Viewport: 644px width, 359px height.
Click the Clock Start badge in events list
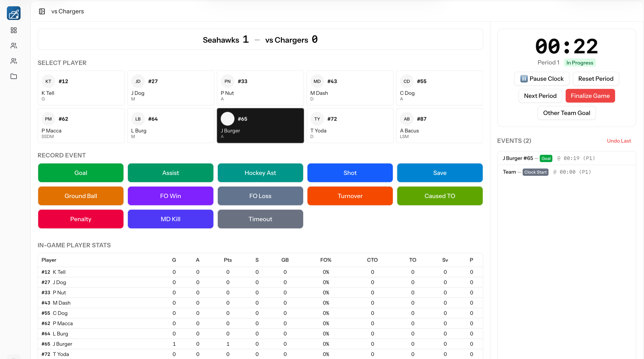point(535,172)
